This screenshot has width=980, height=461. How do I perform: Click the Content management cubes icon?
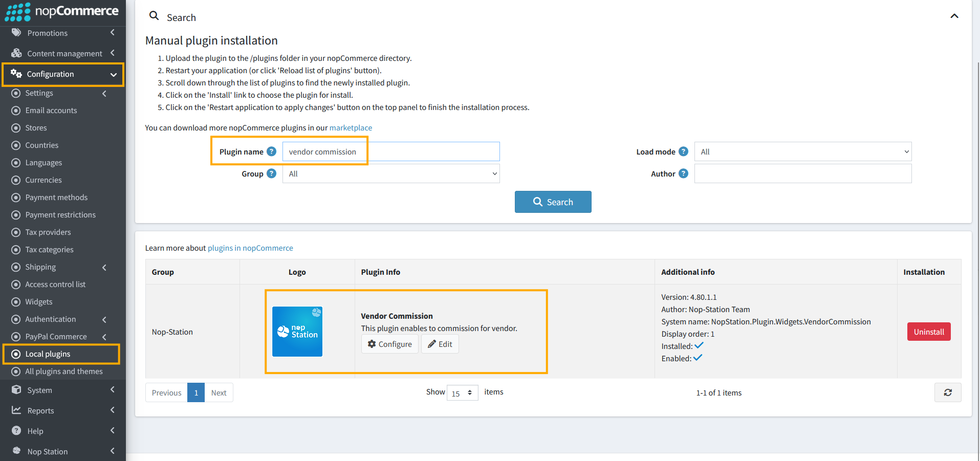point(16,53)
